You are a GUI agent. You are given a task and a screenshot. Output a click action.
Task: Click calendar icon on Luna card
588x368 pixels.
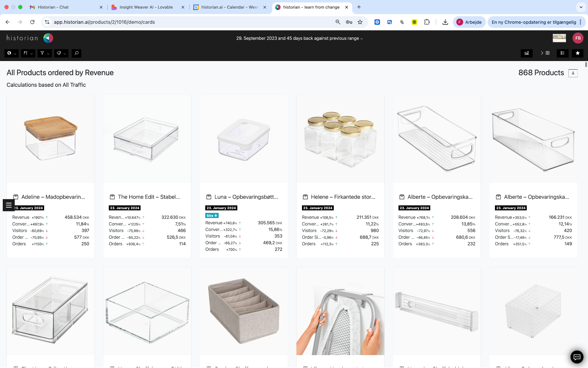pos(209,197)
